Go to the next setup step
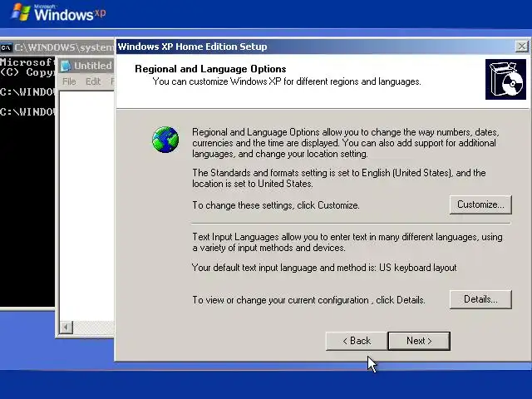Viewport: 532px width, 399px height. 419,341
